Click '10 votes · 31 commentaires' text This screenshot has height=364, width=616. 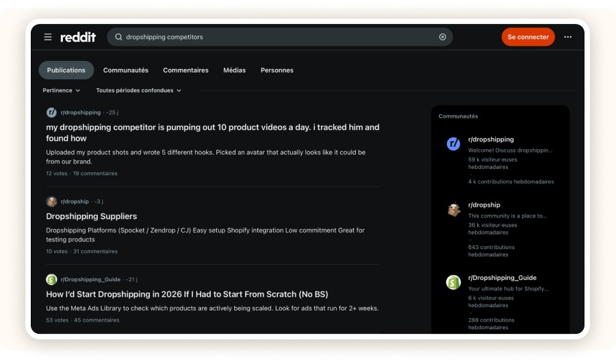[81, 251]
